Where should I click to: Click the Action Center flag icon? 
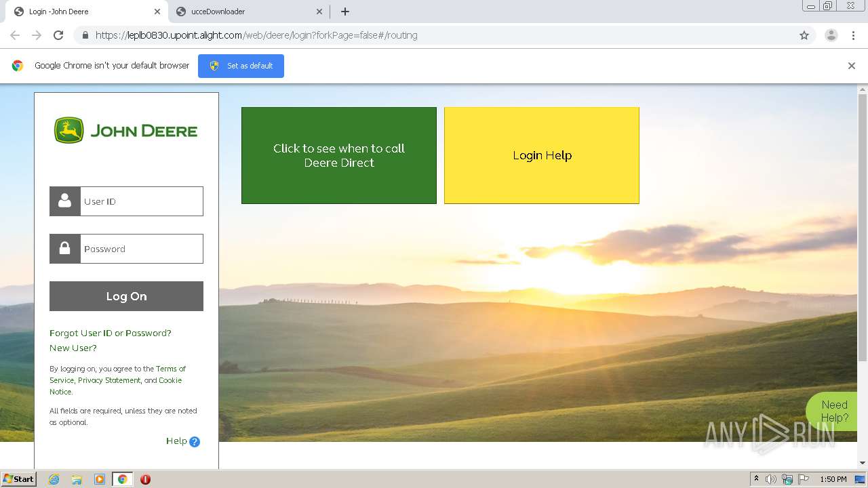coord(804,479)
